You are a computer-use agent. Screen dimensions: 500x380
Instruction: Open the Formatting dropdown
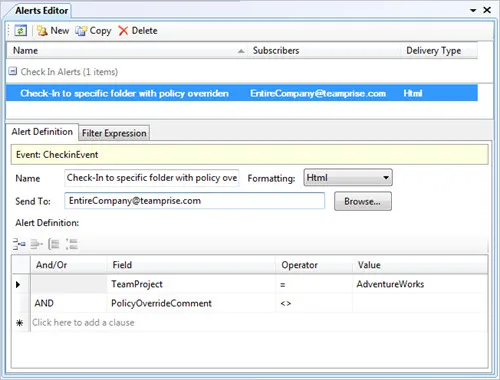[348, 177]
